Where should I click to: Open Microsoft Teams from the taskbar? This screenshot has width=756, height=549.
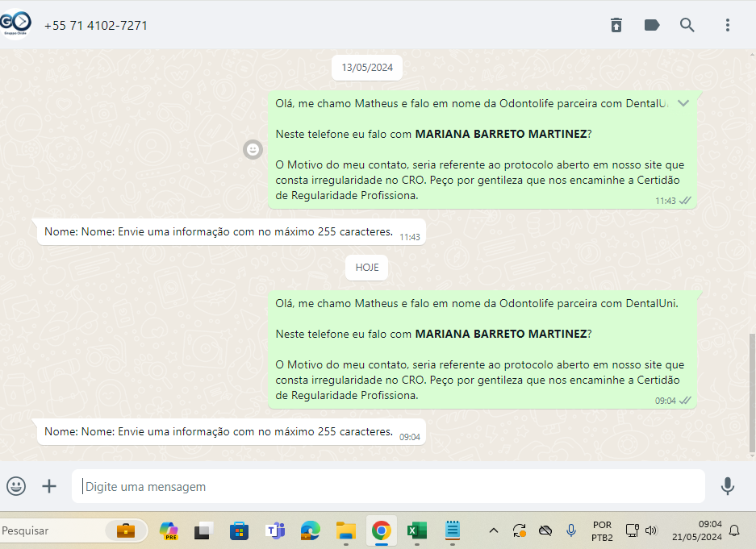coord(275,530)
